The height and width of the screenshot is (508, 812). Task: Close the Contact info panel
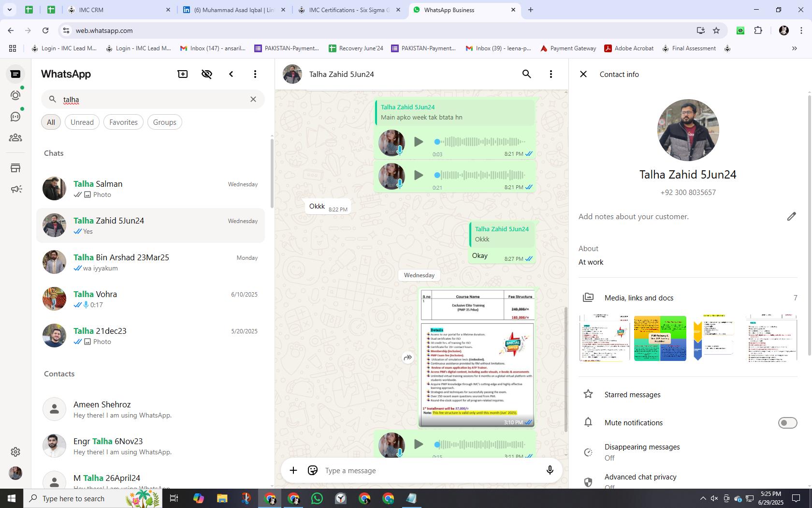583,74
